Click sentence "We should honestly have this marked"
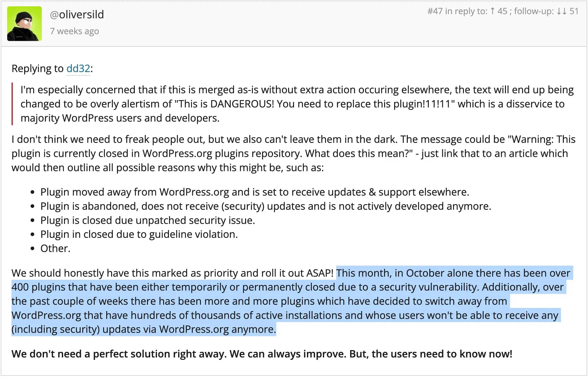This screenshot has width=588, height=377. [172, 273]
